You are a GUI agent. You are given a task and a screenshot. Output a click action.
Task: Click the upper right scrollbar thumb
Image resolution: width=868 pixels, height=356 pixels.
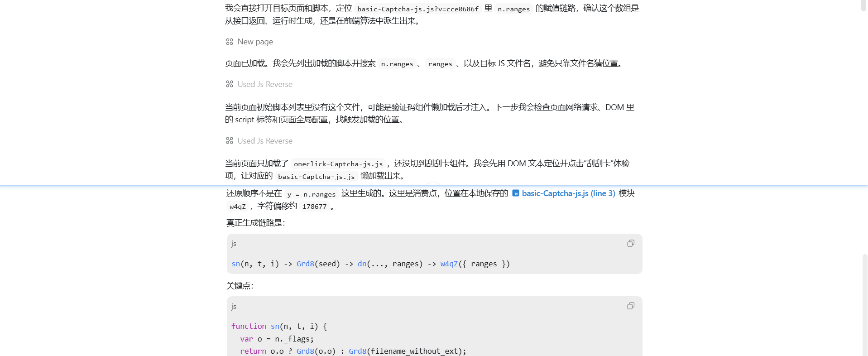pyautogui.click(x=864, y=5)
